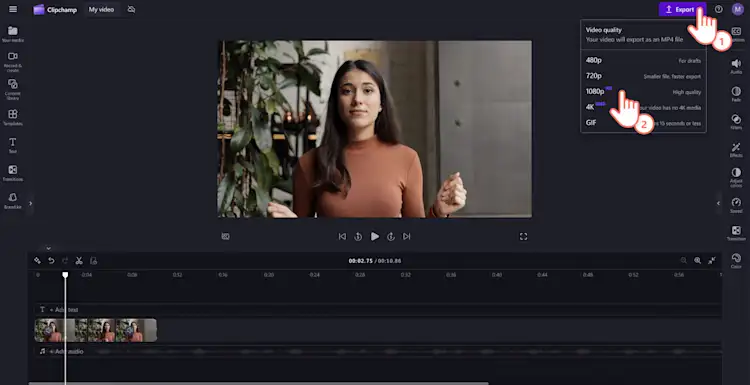This screenshot has height=385, width=750.
Task: Open the hamburger menu
Action: pos(13,9)
